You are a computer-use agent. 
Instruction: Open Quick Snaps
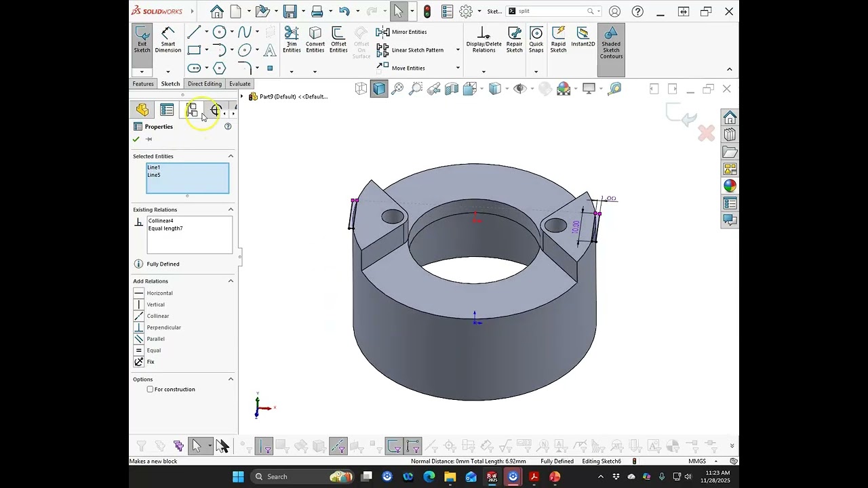[536, 40]
